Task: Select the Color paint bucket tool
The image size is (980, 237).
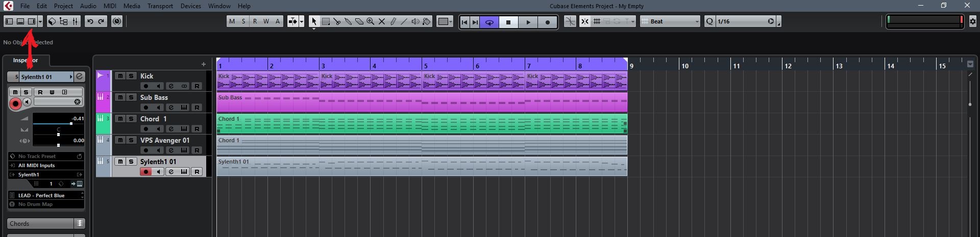Action: click(x=427, y=21)
